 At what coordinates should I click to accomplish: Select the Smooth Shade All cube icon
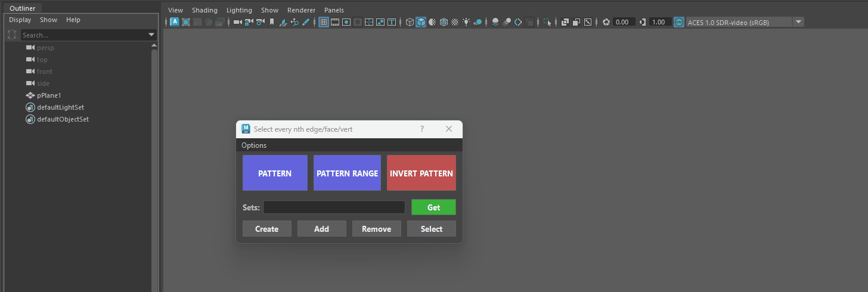tap(421, 22)
